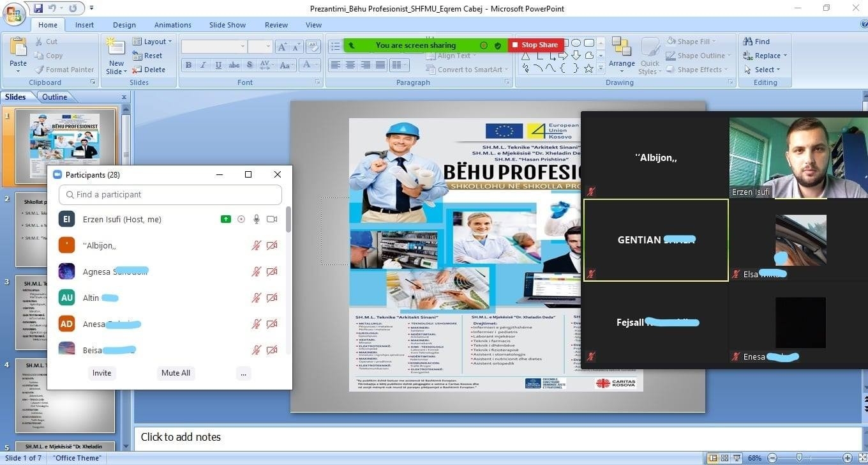Open the font name combo box
The height and width of the screenshot is (465, 868).
pos(213,47)
